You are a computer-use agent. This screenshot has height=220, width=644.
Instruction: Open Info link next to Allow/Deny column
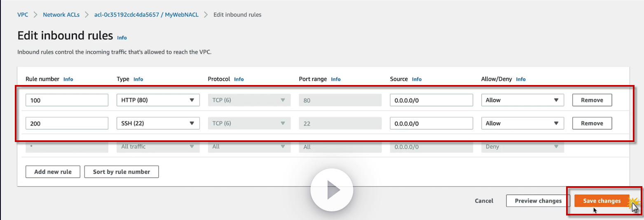click(521, 79)
